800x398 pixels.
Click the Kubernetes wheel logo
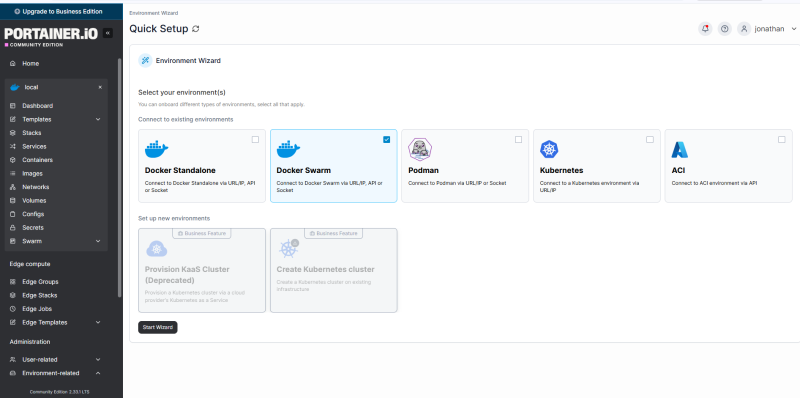pos(549,149)
